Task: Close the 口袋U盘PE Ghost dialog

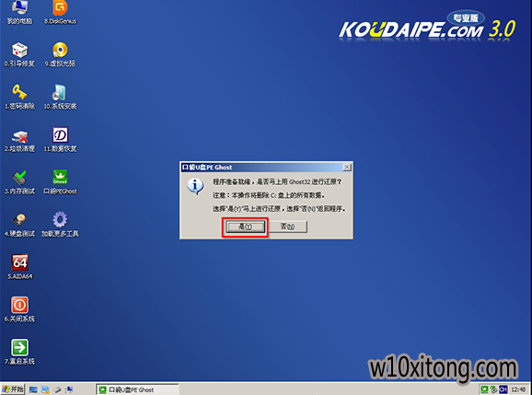Action: [347, 168]
